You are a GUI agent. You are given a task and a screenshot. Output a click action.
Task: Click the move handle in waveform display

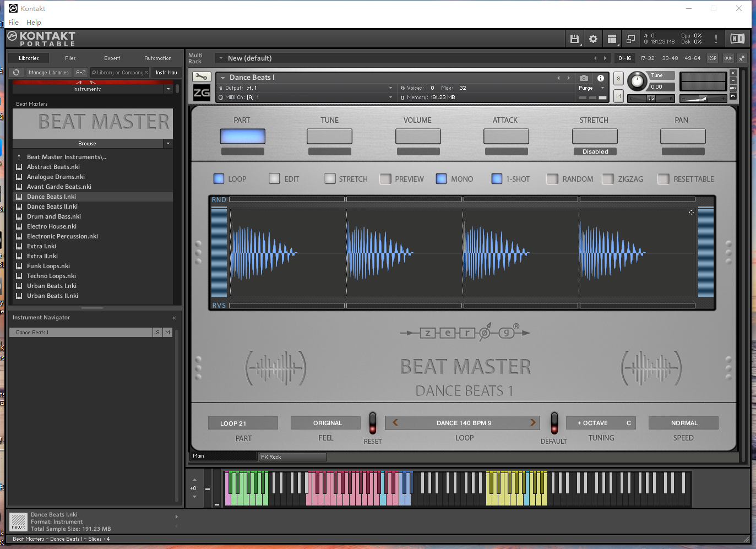coord(691,212)
